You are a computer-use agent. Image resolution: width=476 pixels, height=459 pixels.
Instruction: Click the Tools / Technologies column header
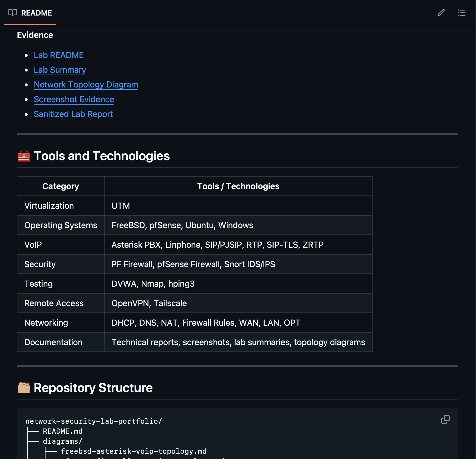coord(238,186)
